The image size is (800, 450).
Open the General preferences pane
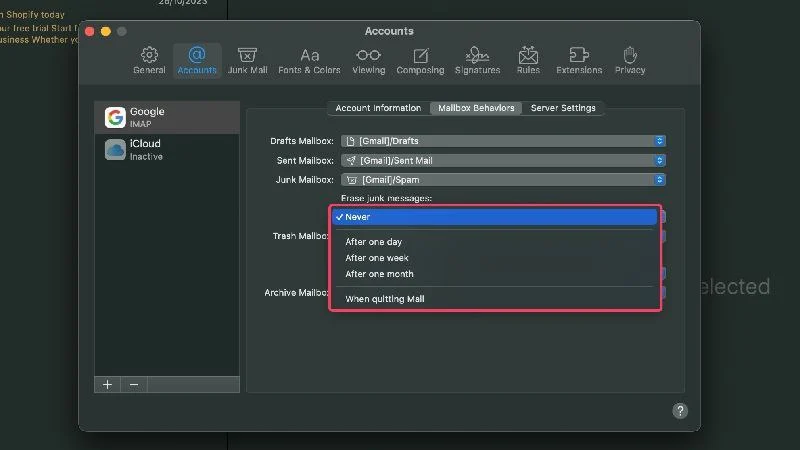pyautogui.click(x=149, y=61)
